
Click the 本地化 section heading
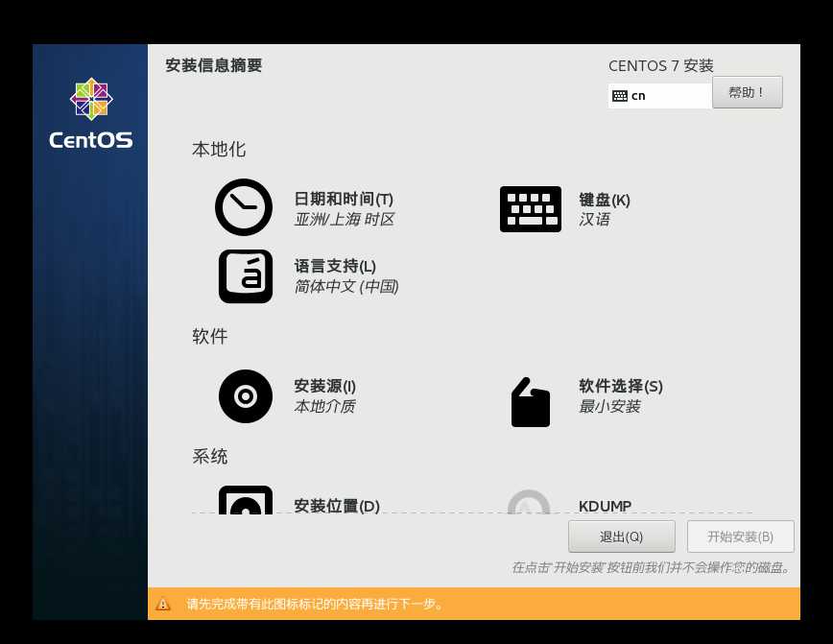[x=219, y=150]
